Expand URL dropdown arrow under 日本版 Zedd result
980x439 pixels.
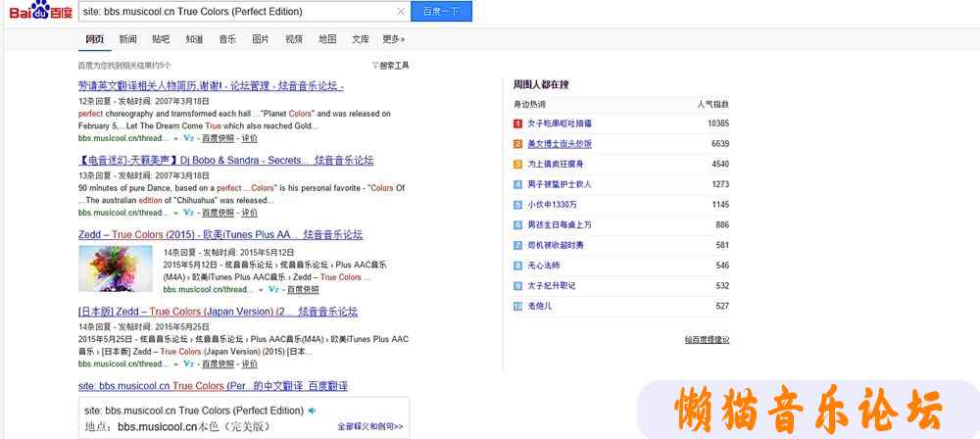click(x=175, y=364)
